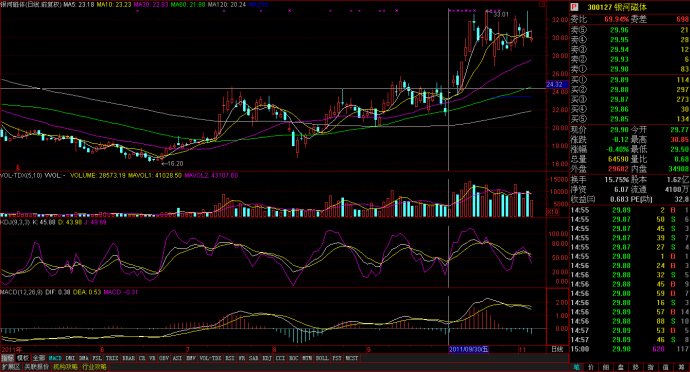Viewport: 690px width, 372px height.
Task: Pick the BOLL indicator
Action: tap(322, 358)
